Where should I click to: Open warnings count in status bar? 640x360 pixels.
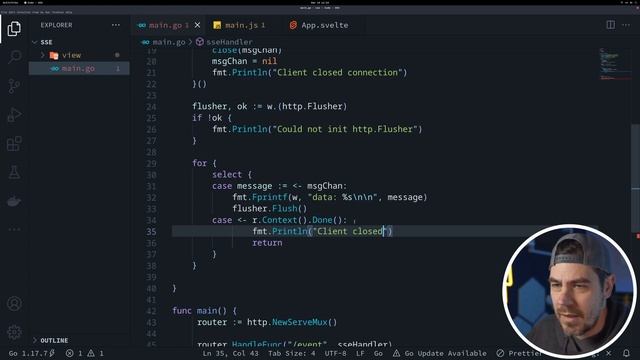coord(95,353)
